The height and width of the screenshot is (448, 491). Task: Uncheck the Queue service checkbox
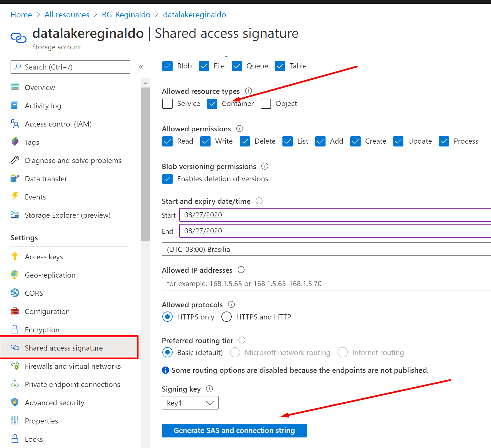(x=237, y=66)
